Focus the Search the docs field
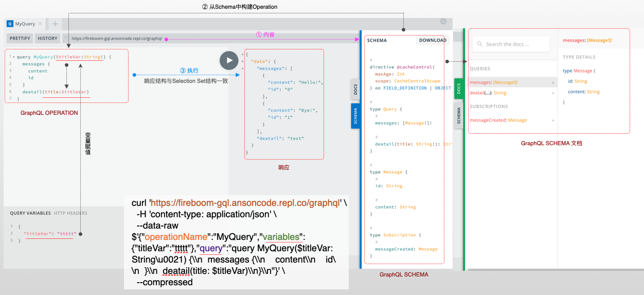644x295 pixels. [x=514, y=44]
